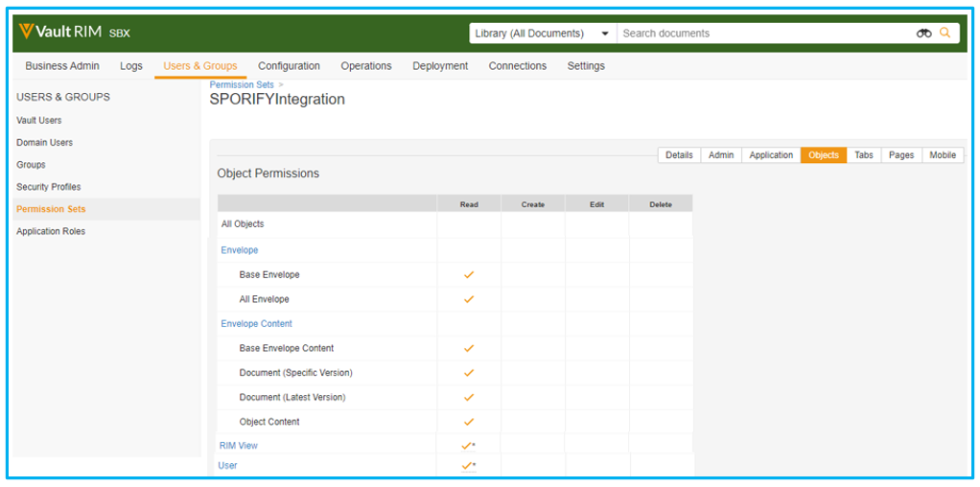Open the RIM View object link

[239, 446]
